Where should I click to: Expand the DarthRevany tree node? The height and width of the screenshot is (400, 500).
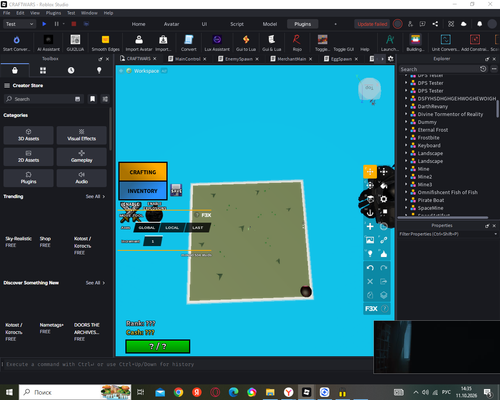point(406,106)
